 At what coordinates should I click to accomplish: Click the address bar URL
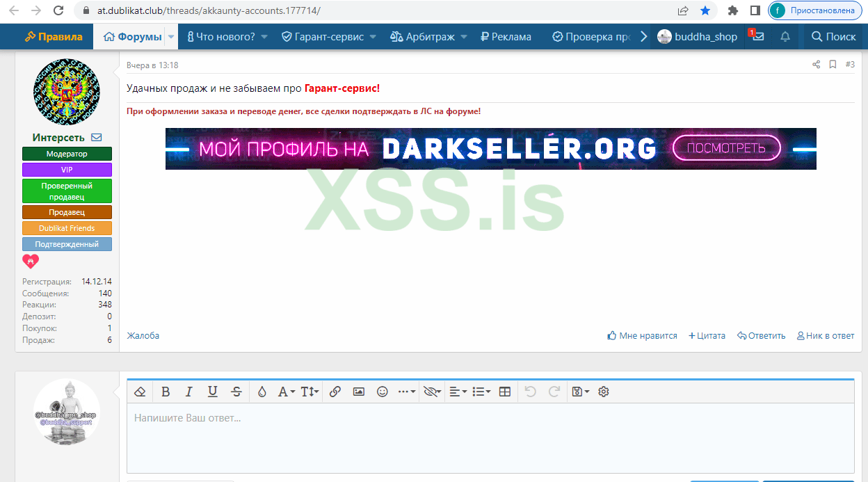(209, 10)
